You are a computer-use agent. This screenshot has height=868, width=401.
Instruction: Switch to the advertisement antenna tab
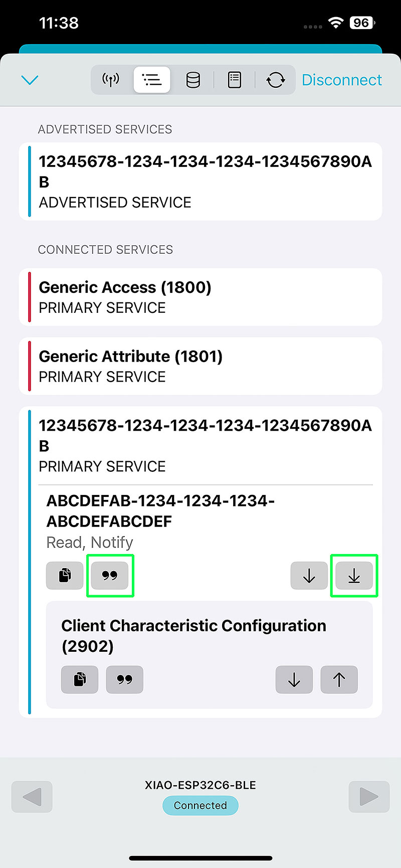111,80
